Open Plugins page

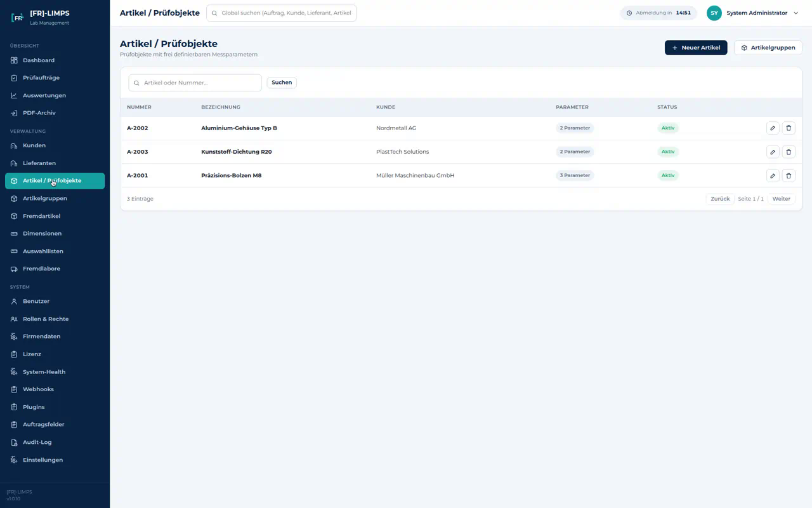pyautogui.click(x=55, y=407)
